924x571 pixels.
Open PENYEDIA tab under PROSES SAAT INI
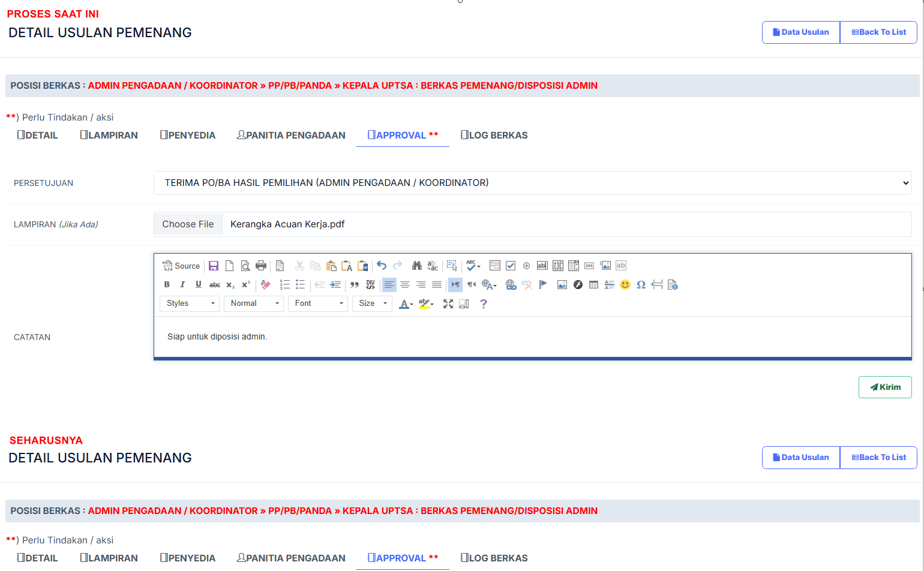187,136
